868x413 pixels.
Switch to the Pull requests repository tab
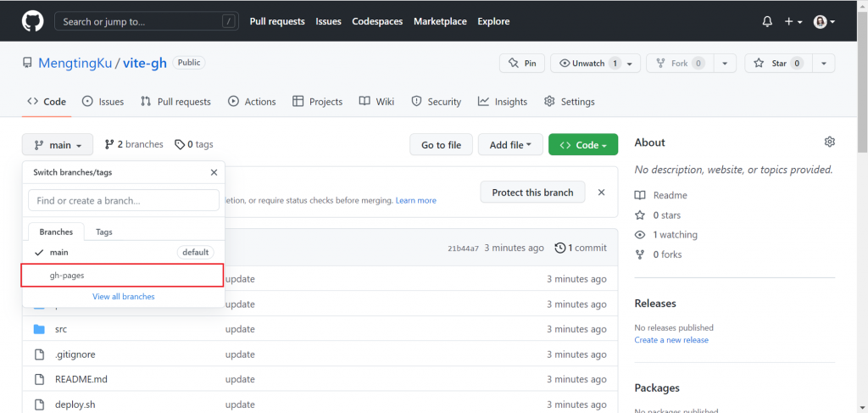coord(175,102)
